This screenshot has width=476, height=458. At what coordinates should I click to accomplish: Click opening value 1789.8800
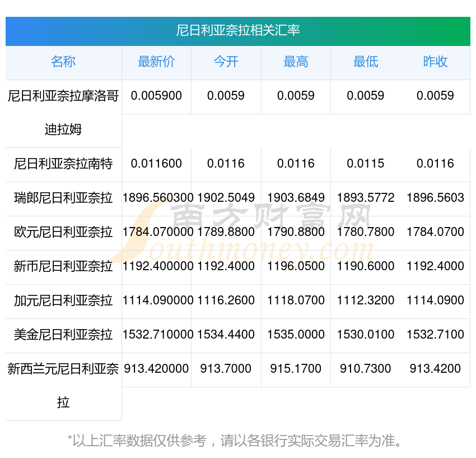[226, 232]
